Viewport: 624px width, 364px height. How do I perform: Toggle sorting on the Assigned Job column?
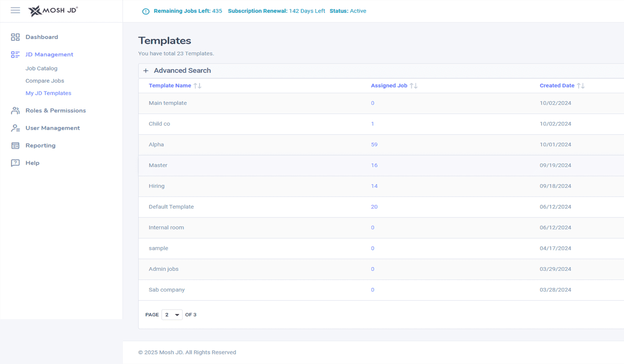click(x=413, y=85)
